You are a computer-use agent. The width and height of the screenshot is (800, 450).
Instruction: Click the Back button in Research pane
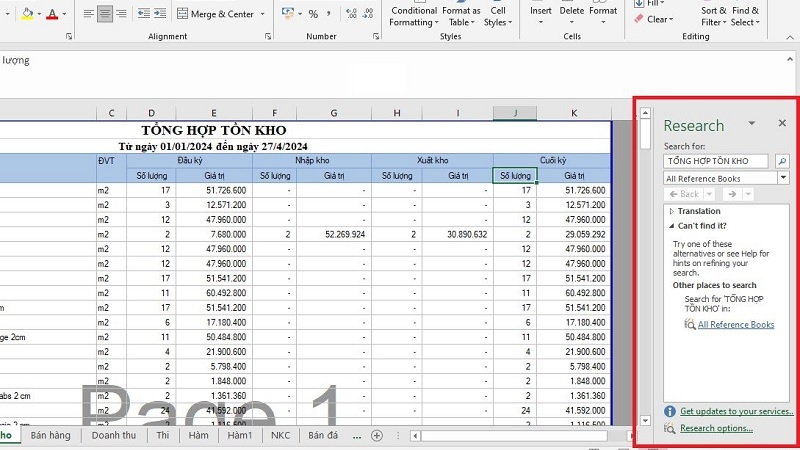683,194
